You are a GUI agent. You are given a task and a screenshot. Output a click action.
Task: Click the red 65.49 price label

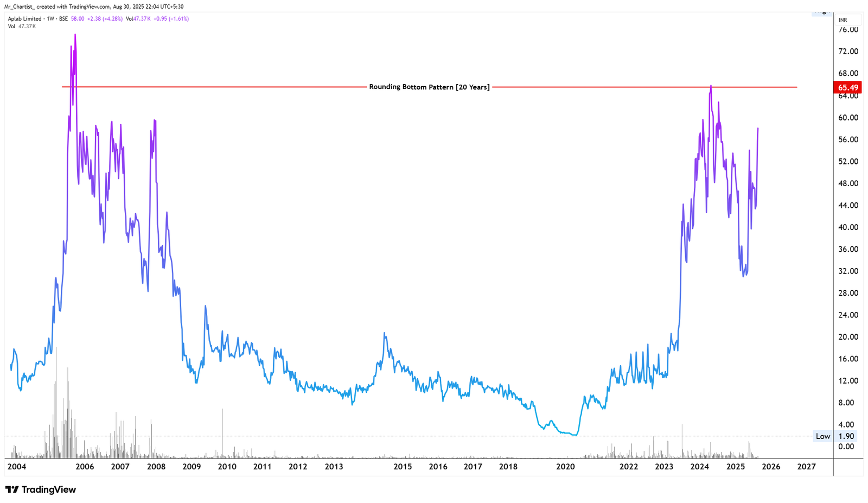pos(848,87)
